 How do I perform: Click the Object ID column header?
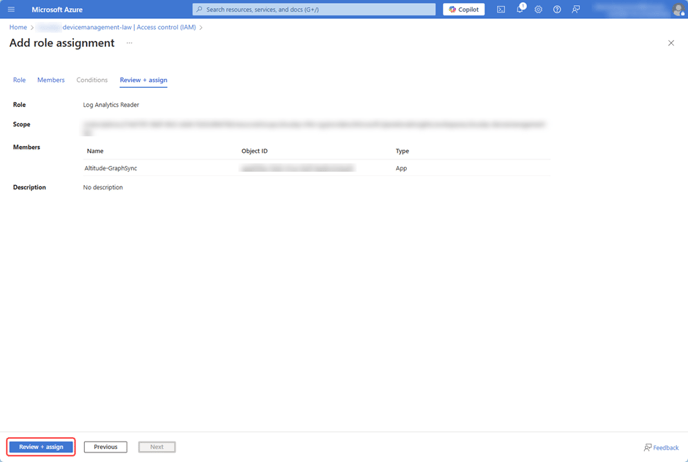coord(254,151)
